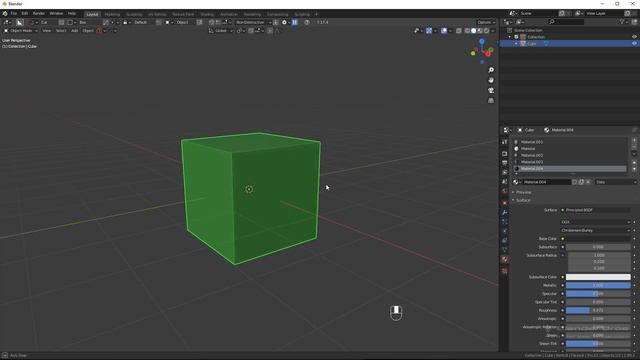This screenshot has width=640, height=360.
Task: Toggle fake user for Material.004
Action: coord(575,182)
